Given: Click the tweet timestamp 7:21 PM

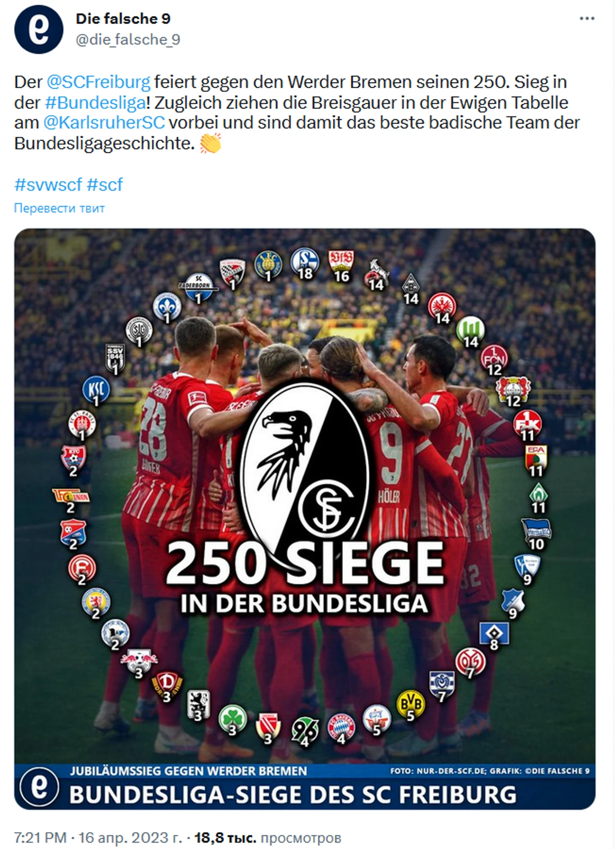Looking at the screenshot, I should click(41, 837).
